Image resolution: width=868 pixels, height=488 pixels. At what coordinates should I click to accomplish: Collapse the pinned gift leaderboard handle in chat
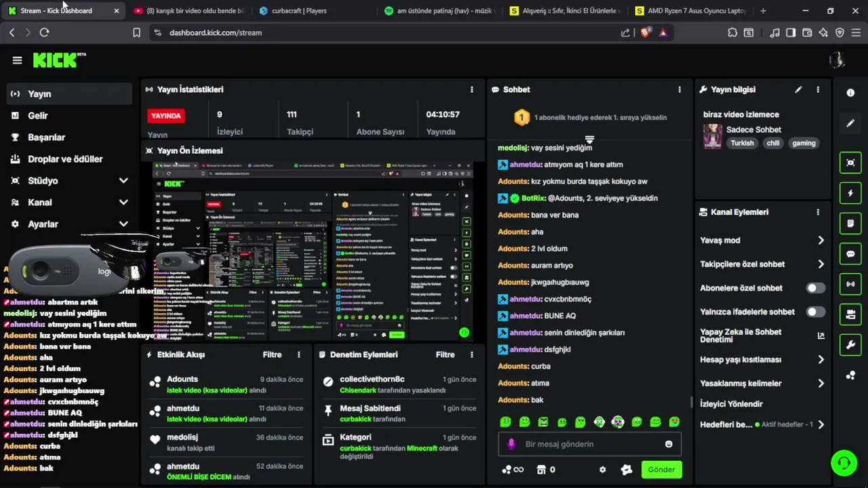589,140
